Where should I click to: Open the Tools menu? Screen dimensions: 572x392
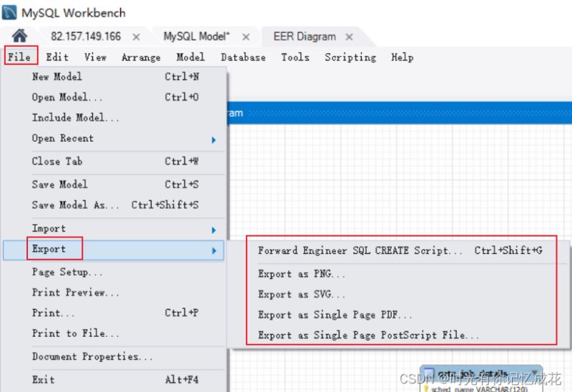295,57
